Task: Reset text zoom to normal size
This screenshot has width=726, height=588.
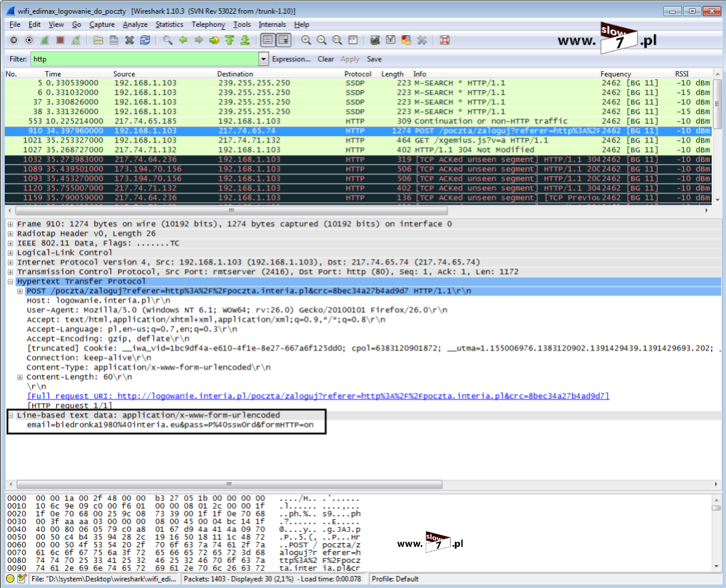Action: [337, 40]
